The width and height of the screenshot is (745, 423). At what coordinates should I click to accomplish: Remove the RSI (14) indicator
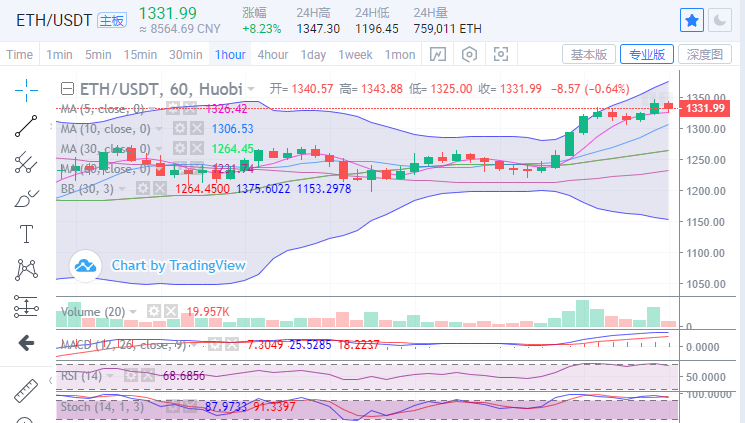click(148, 376)
